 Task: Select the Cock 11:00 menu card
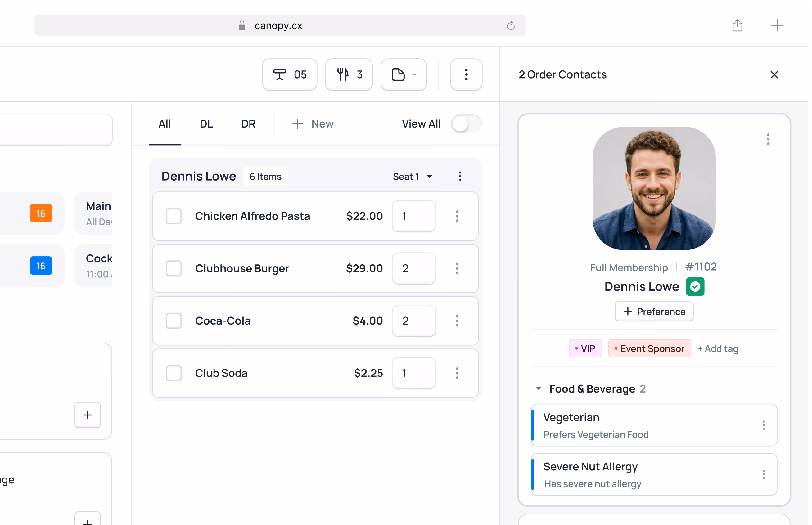93,266
